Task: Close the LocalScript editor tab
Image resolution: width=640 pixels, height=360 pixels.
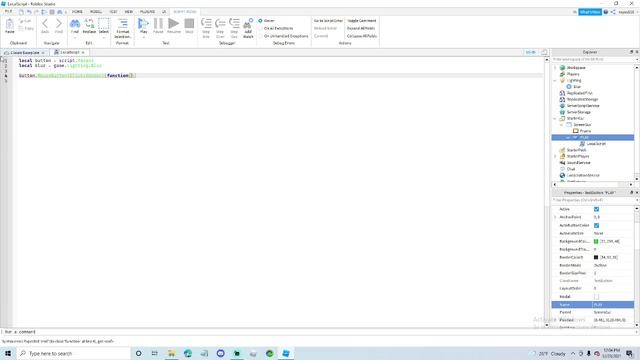Action: [83, 53]
